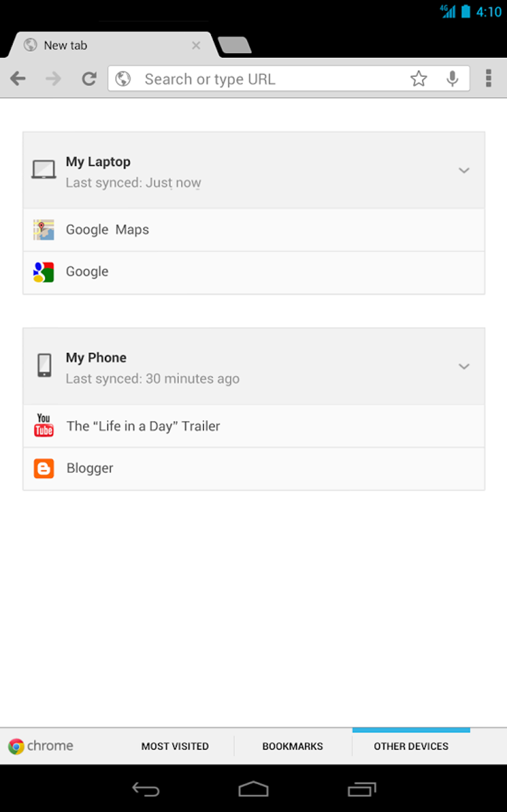Tap the forward navigation arrow
Screen dimensions: 507x812
pos(53,79)
